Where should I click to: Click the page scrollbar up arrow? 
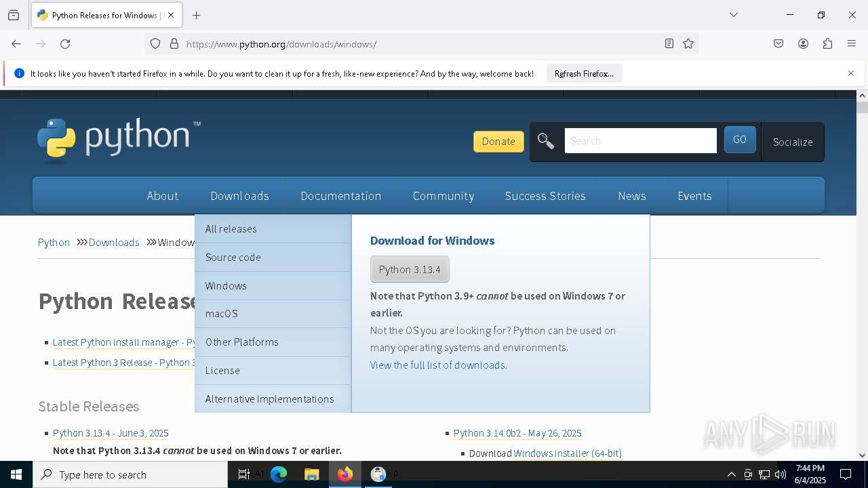(862, 96)
